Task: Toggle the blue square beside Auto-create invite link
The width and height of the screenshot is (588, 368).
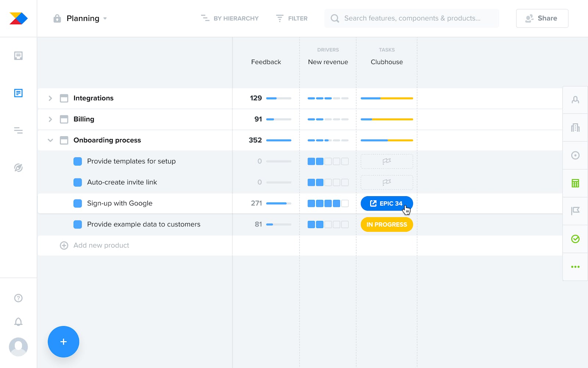Action: tap(78, 183)
